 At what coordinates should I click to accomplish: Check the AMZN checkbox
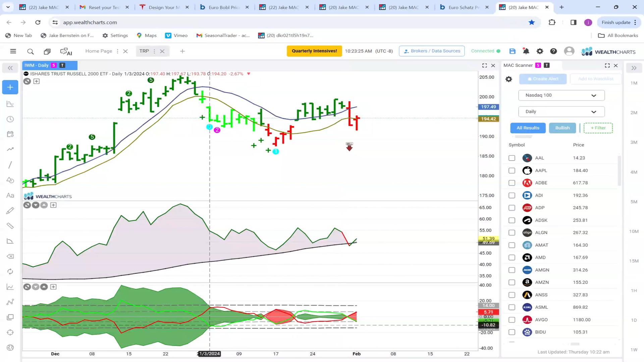(x=512, y=282)
